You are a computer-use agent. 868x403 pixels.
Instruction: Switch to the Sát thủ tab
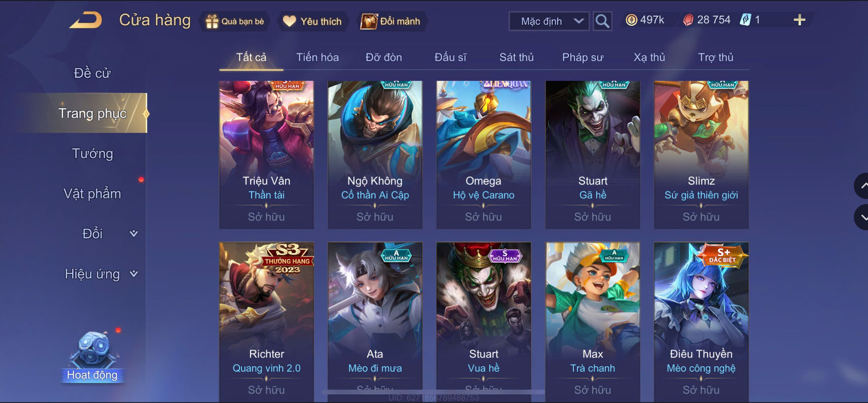pyautogui.click(x=516, y=58)
